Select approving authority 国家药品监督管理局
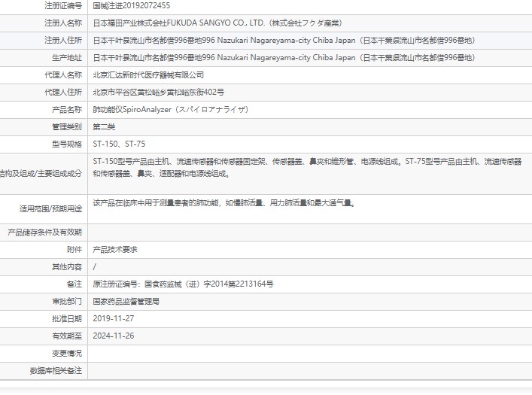Screen dimensions: 532x395 126,302
